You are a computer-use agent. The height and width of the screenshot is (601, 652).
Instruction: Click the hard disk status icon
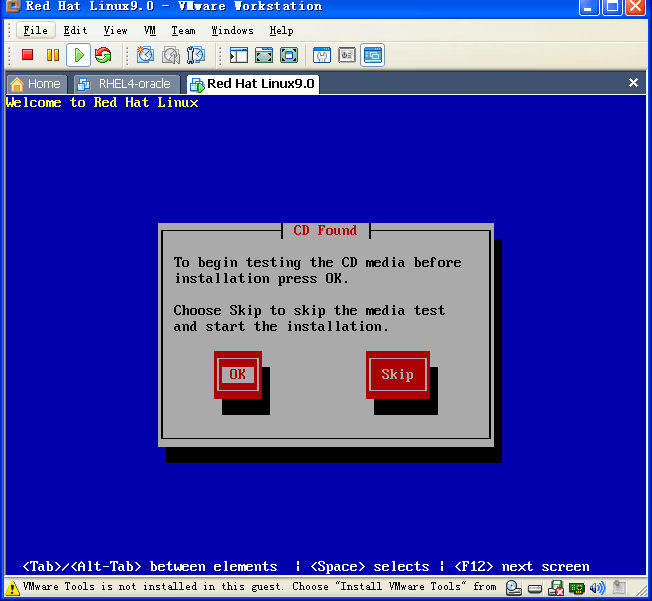[x=514, y=588]
